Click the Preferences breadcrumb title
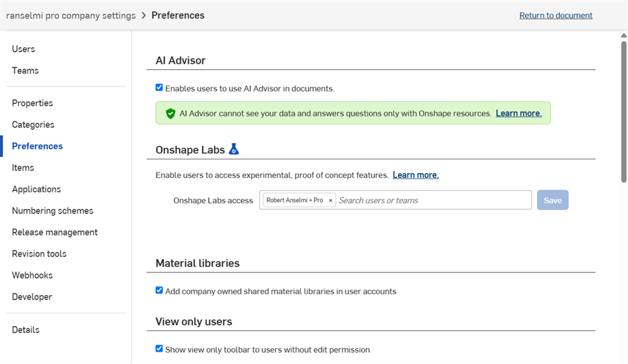 tap(178, 15)
